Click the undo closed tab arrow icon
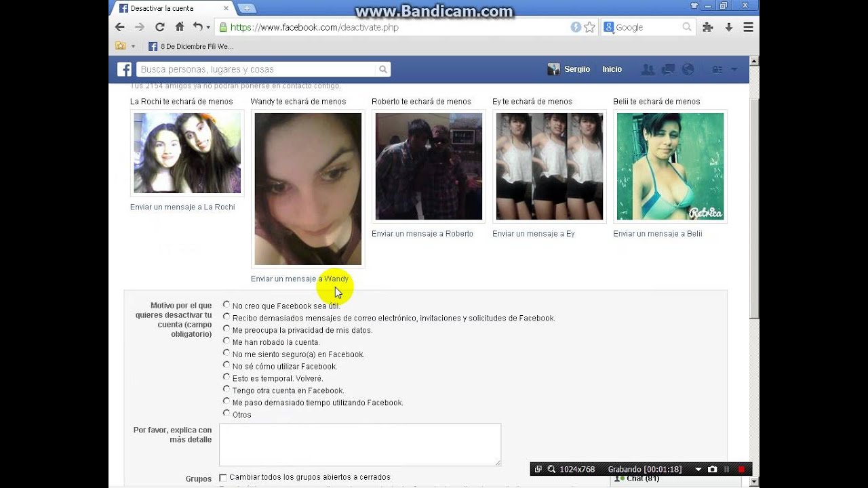 197,27
